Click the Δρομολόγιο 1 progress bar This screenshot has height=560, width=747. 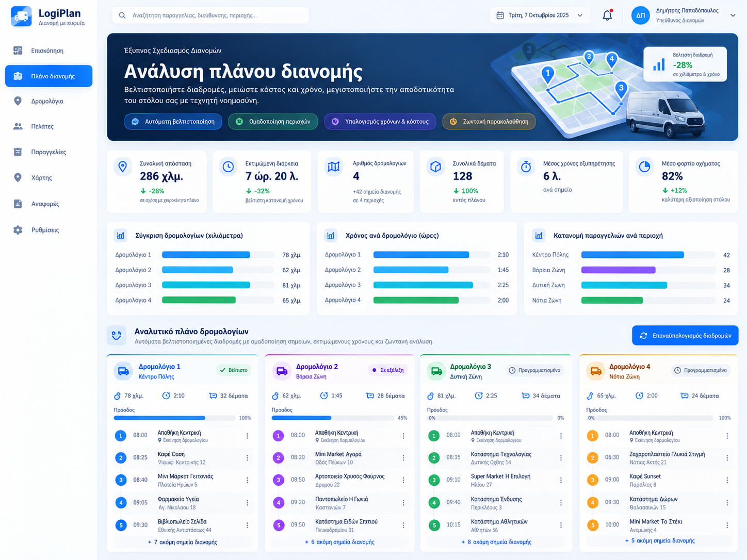click(175, 418)
